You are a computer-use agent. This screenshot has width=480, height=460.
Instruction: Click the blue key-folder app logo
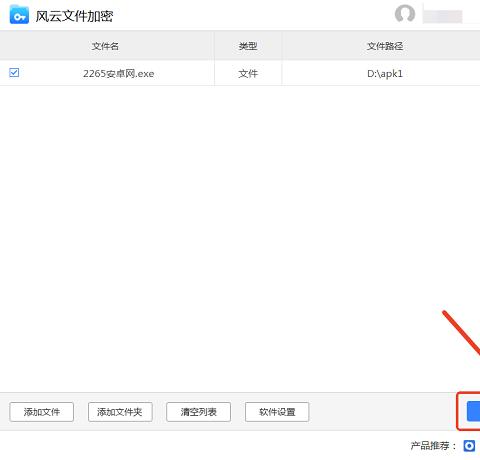(x=19, y=15)
